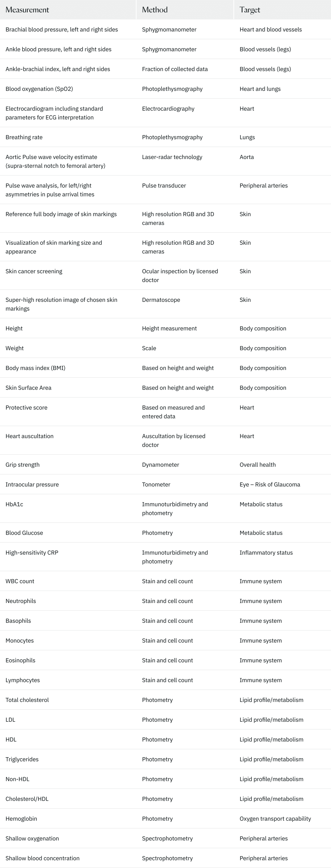The image size is (331, 868).
Task: Click the Electrocardiography method cell
Action: [x=168, y=108]
